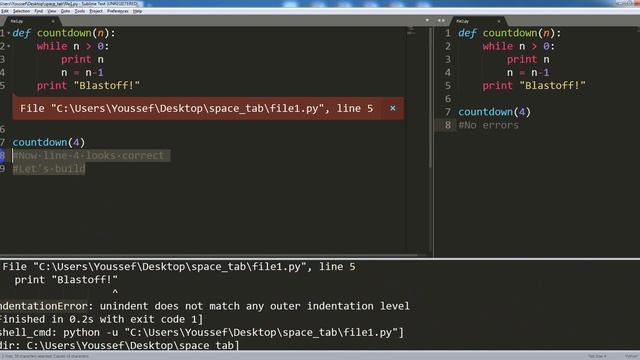This screenshot has height=360, width=640.
Task: Click the "#Let's build" comment line
Action: (49, 169)
